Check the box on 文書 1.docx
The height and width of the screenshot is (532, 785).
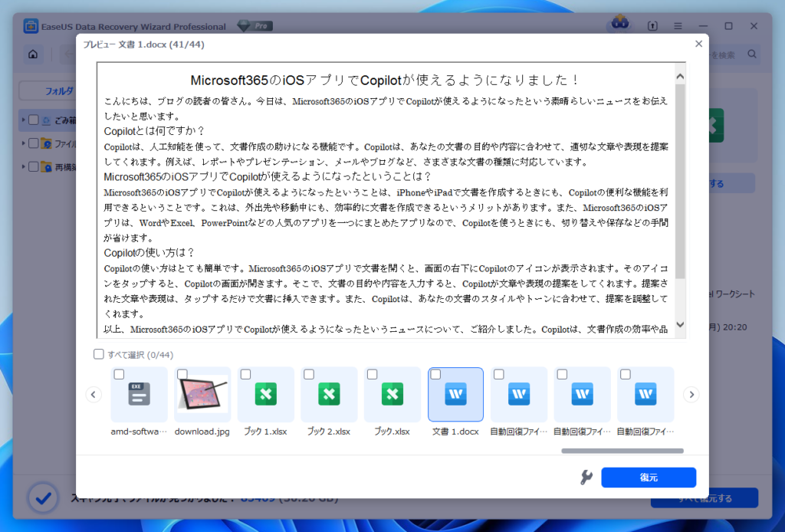(435, 374)
